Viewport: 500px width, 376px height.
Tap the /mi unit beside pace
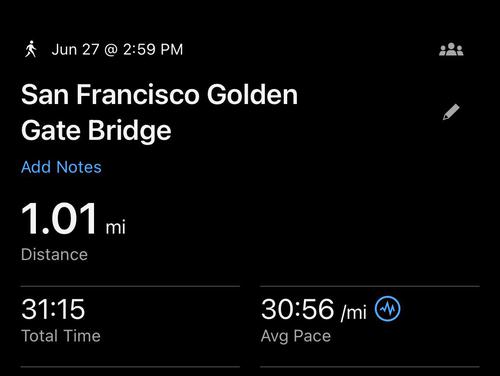coord(354,312)
